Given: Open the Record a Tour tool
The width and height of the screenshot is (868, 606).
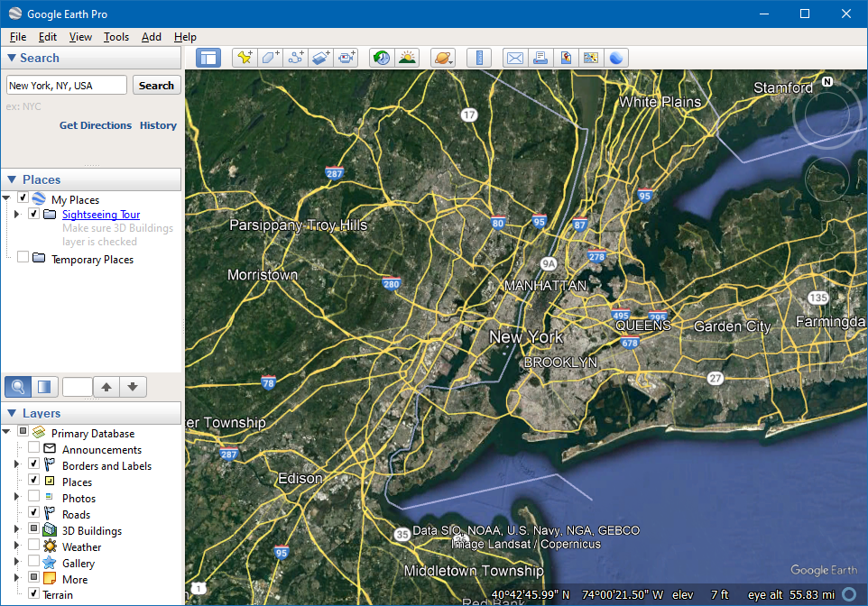Looking at the screenshot, I should [346, 58].
